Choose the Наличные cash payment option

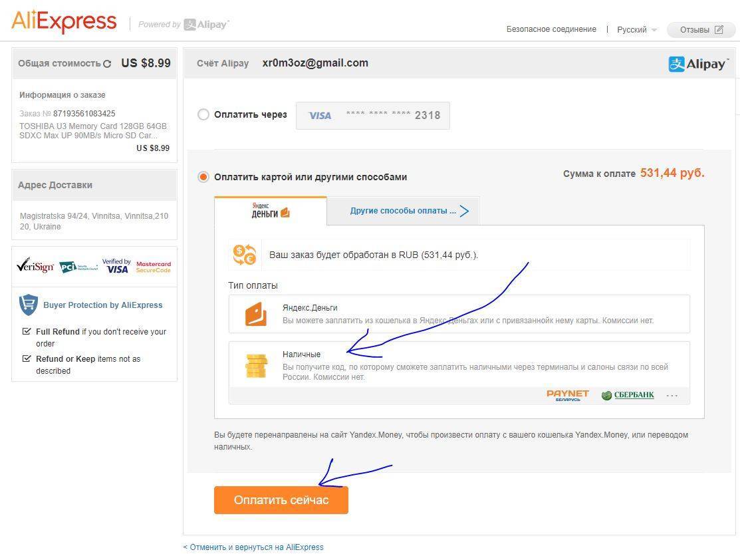click(459, 372)
